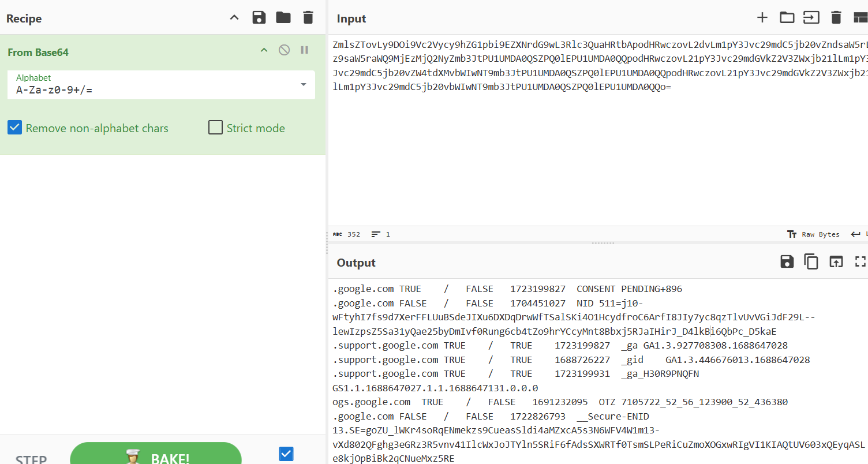Click the output line starting wFtyhI7fs9d7
This screenshot has height=464, width=868.
coord(574,317)
